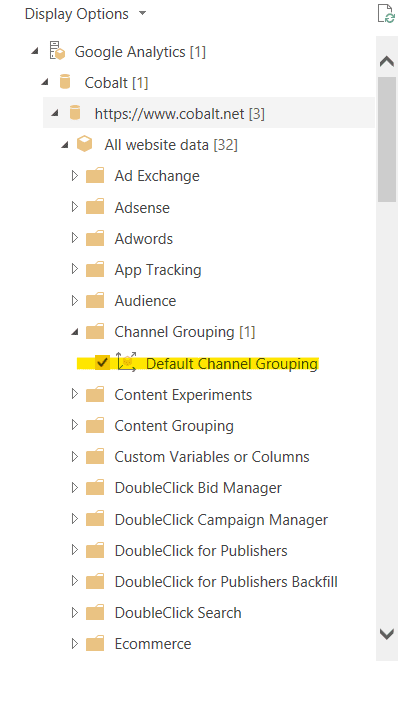
Task: Click the Cobalt database cylinder icon
Action: (x=65, y=82)
